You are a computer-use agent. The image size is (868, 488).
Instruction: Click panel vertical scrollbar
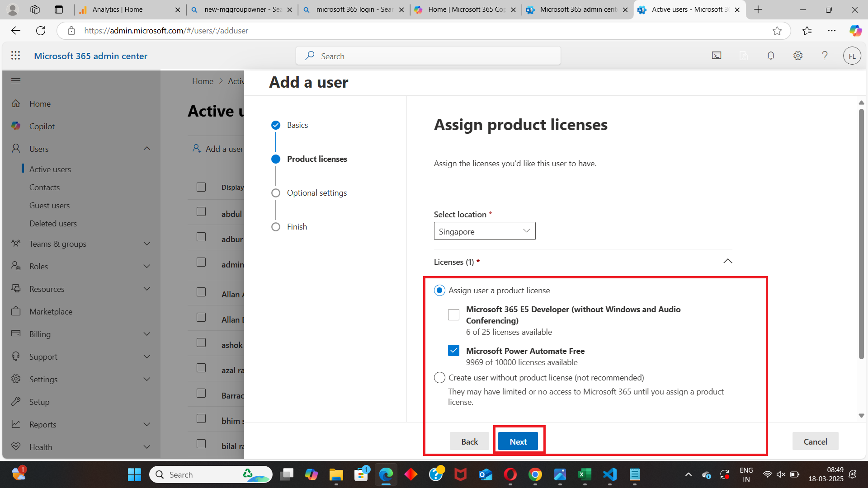click(x=861, y=234)
